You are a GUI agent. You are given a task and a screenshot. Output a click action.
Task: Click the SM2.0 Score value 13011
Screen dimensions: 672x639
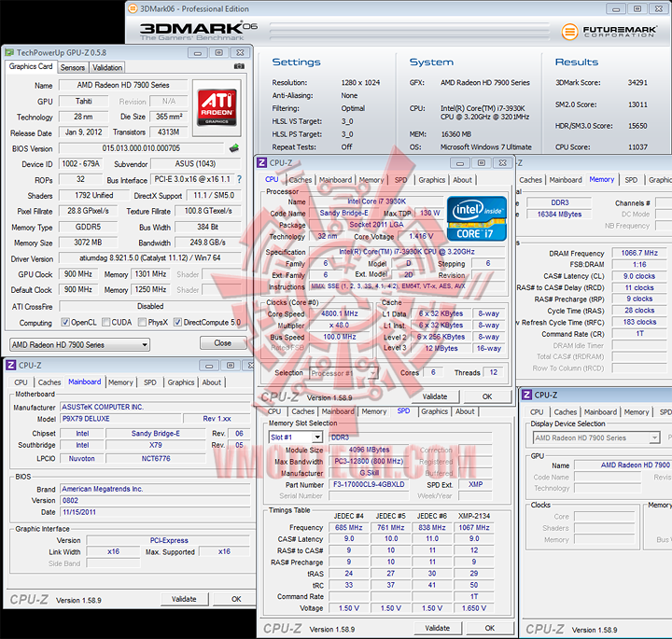(x=637, y=104)
